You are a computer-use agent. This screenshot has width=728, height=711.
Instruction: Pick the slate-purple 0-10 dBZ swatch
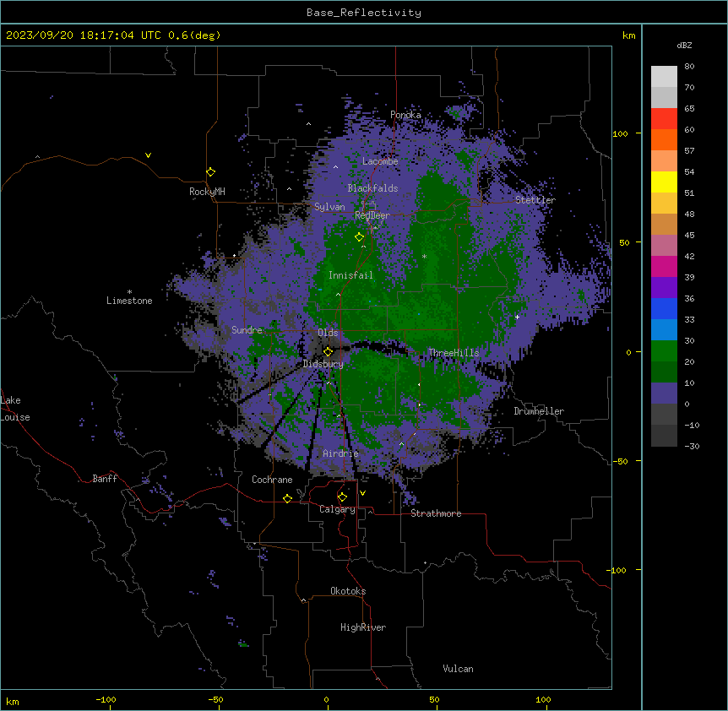pyautogui.click(x=664, y=393)
